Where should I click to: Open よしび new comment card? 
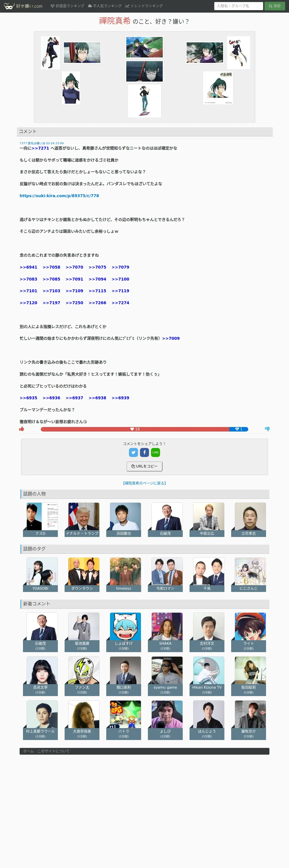pos(165,720)
